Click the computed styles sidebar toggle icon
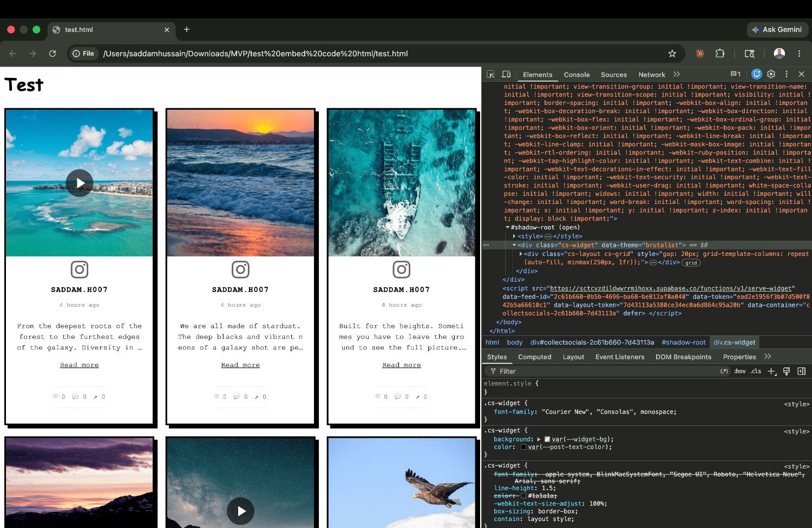Viewport: 812px width, 528px height. pos(802,371)
